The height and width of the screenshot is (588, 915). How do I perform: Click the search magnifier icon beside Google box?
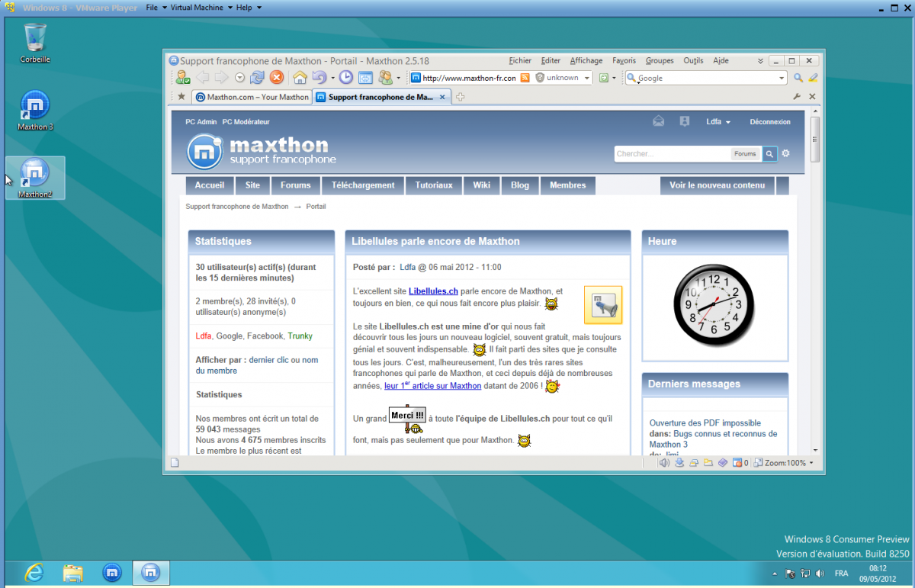pyautogui.click(x=798, y=78)
